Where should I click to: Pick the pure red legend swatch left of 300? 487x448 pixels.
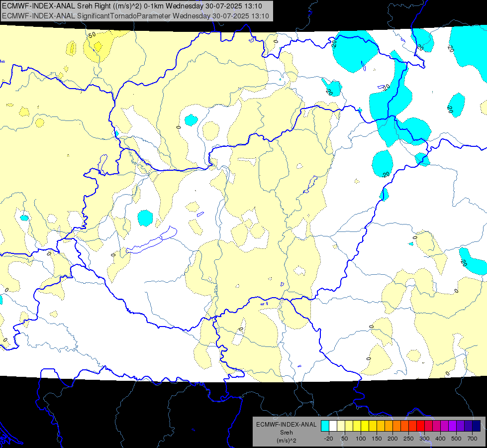[x=420, y=426]
